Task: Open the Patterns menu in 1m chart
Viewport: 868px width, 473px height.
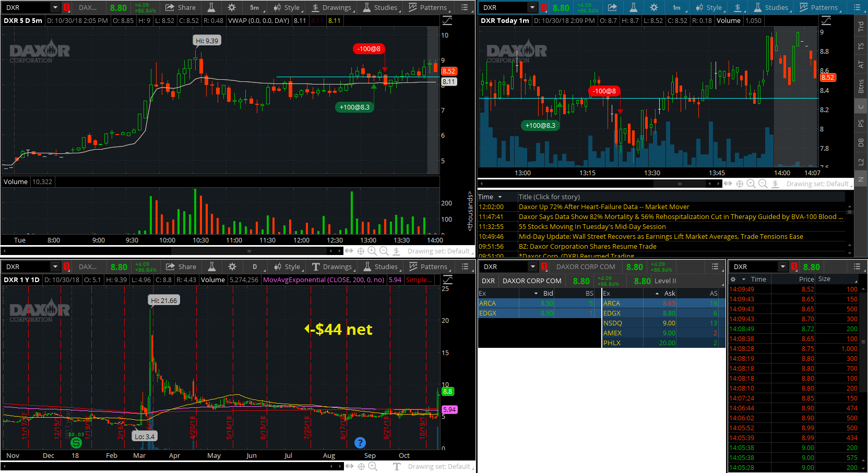Action: tap(819, 7)
